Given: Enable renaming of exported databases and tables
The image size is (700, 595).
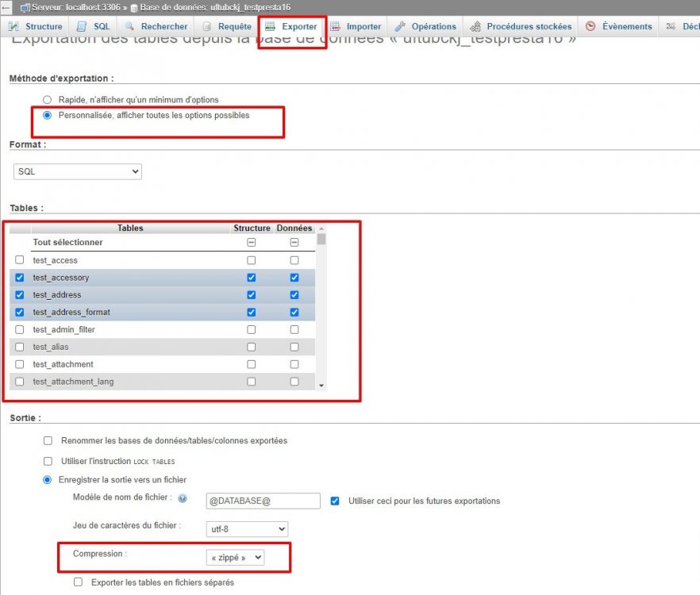Looking at the screenshot, I should click(48, 440).
